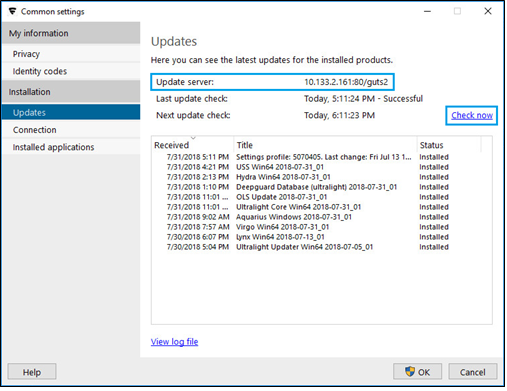Select the Installation section header
Screen dimensions: 507x391
71,92
